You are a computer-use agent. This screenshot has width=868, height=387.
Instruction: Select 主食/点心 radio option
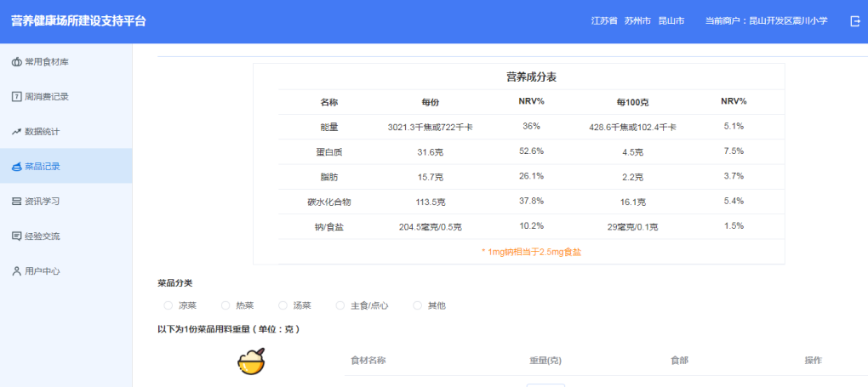[x=340, y=305]
